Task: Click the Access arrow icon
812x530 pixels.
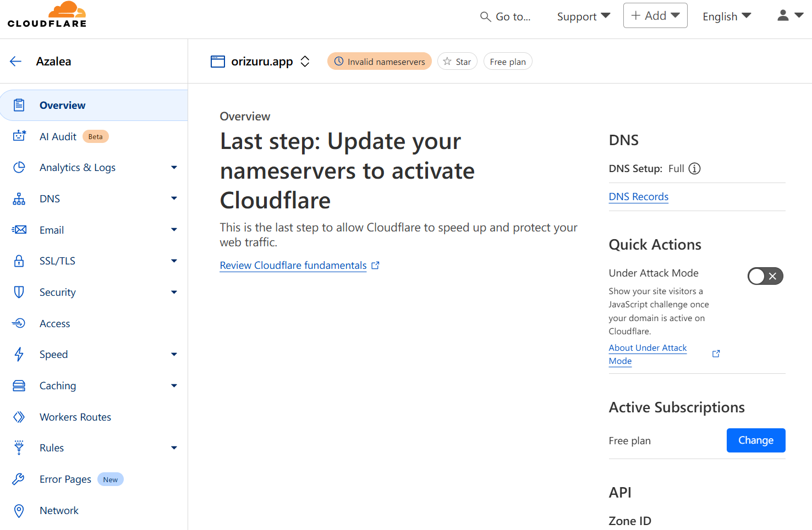Action: coord(19,323)
